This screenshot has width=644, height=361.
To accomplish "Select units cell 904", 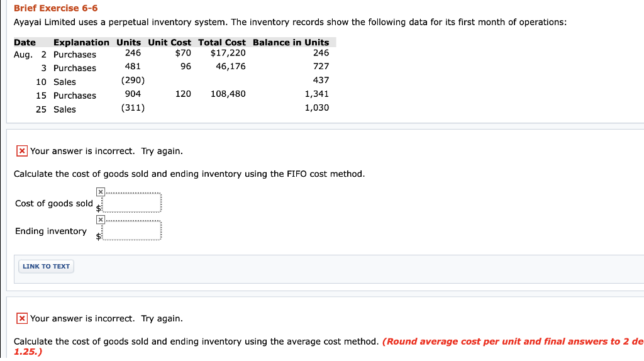I will 133,94.
